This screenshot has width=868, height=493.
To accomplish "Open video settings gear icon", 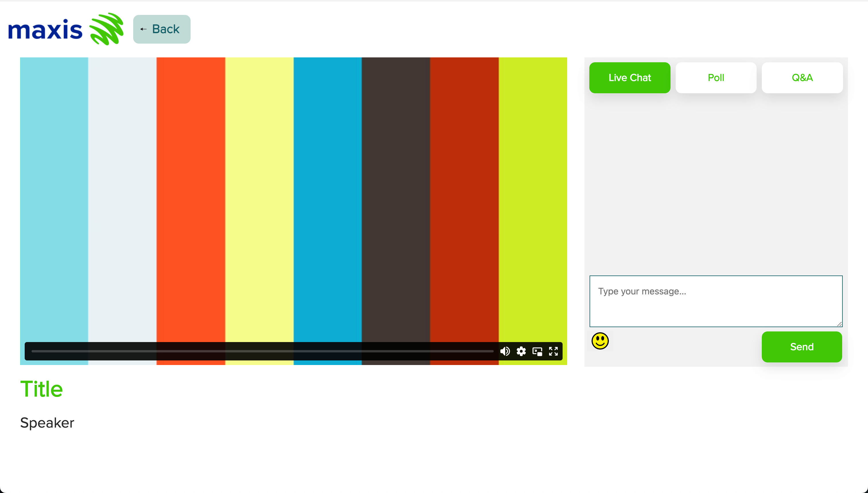I will click(521, 351).
